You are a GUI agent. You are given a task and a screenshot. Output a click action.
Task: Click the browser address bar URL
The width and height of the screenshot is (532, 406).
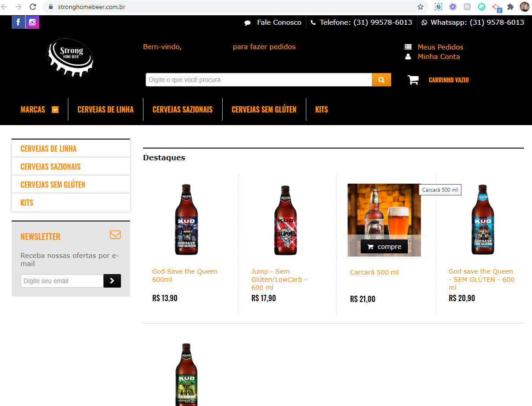click(92, 7)
